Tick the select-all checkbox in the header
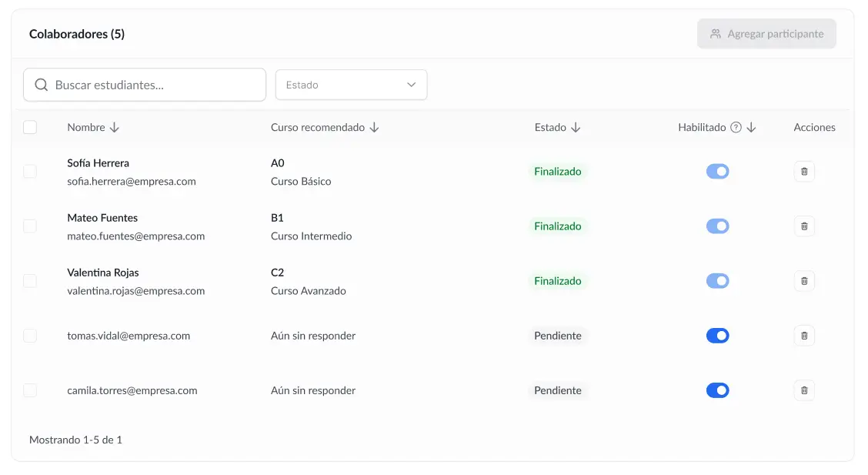 pyautogui.click(x=30, y=127)
